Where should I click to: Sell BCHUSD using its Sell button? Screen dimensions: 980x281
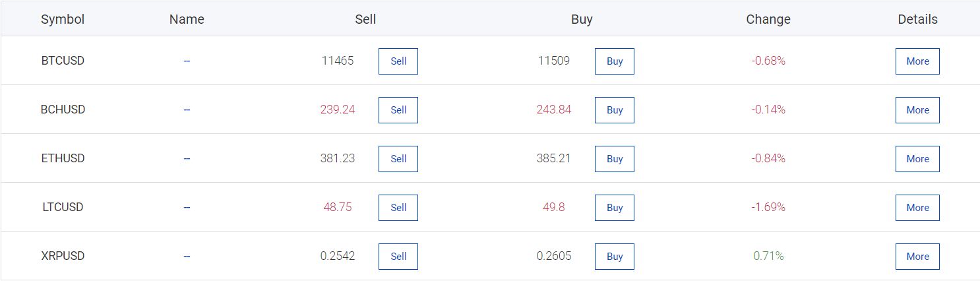click(398, 110)
